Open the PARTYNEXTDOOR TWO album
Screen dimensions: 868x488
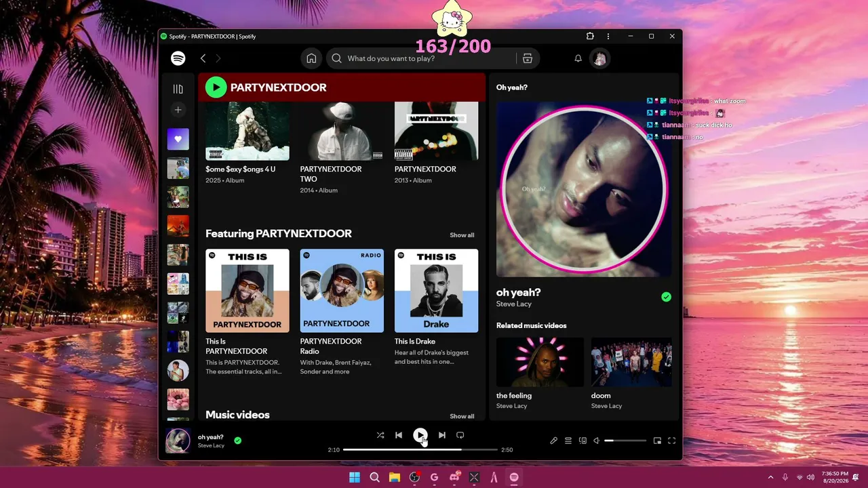[x=342, y=147]
